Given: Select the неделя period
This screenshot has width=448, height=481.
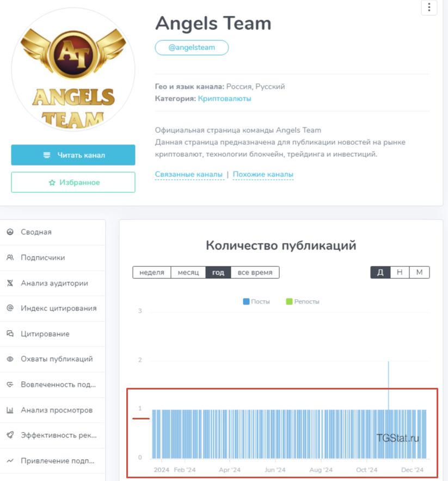Looking at the screenshot, I should click(152, 272).
